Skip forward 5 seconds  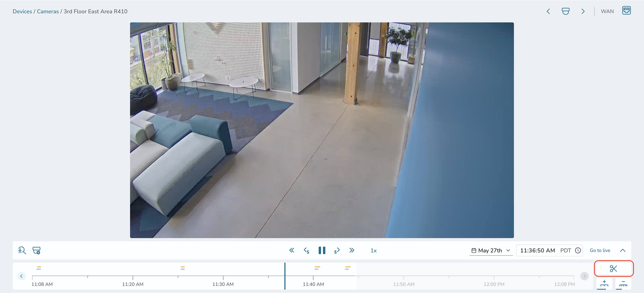pyautogui.click(x=337, y=251)
